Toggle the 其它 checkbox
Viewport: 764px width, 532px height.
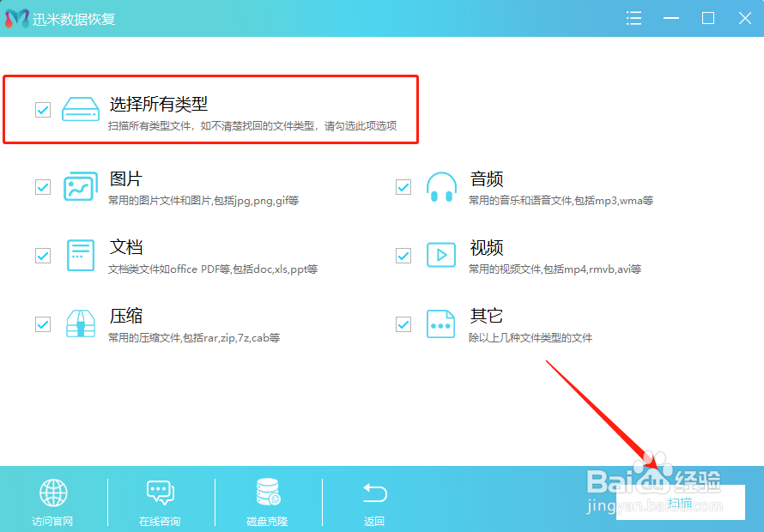[x=403, y=324]
